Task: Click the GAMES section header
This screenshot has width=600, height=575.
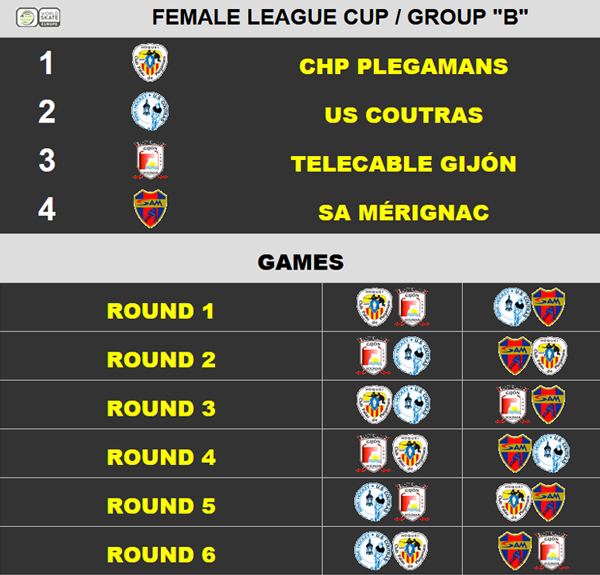Action: [x=300, y=262]
